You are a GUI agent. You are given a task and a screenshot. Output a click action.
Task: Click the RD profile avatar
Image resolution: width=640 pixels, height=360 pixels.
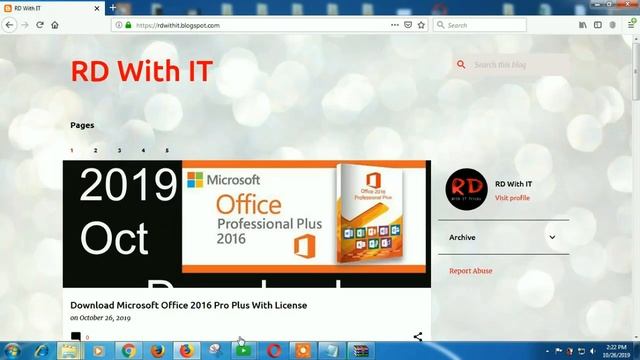pyautogui.click(x=466, y=189)
